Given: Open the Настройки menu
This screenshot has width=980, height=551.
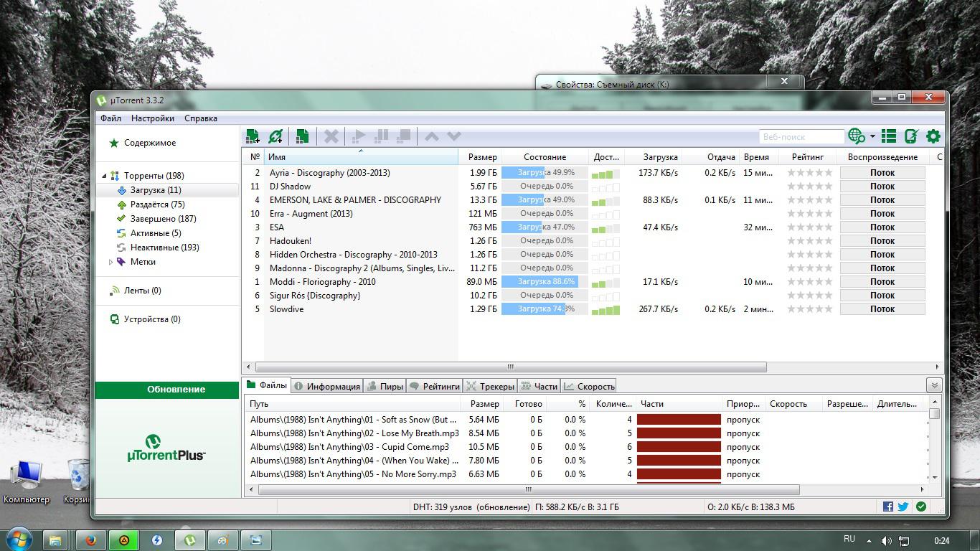Looking at the screenshot, I should pyautogui.click(x=153, y=118).
